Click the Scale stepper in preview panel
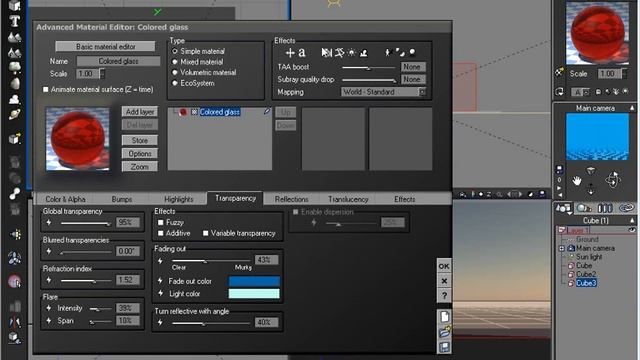Screen dimensions: 640x360 [x=624, y=73]
